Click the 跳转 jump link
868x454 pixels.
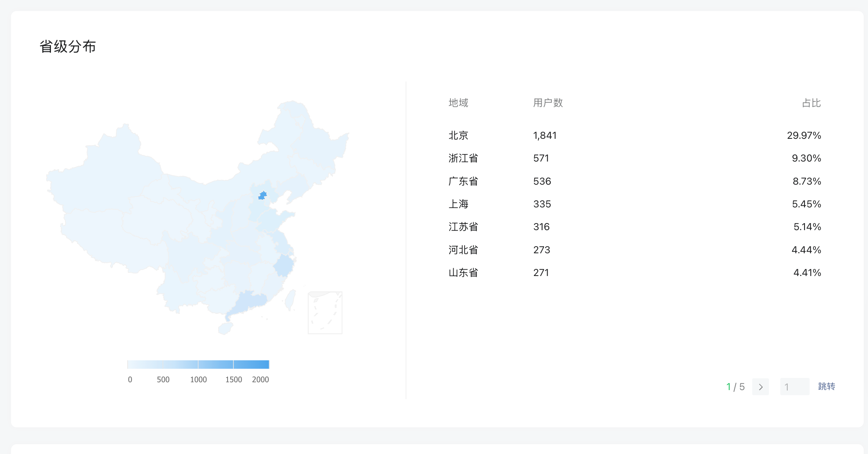tap(826, 387)
